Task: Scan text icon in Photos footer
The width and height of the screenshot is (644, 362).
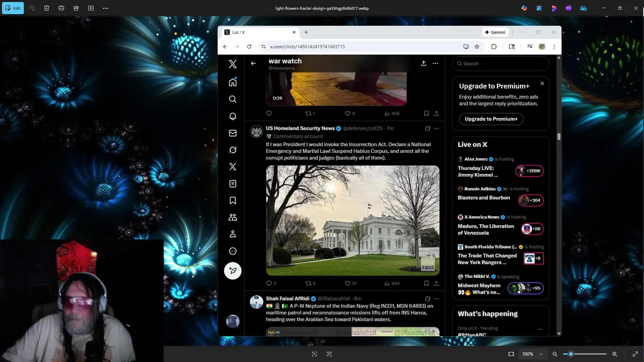Action: (329, 354)
